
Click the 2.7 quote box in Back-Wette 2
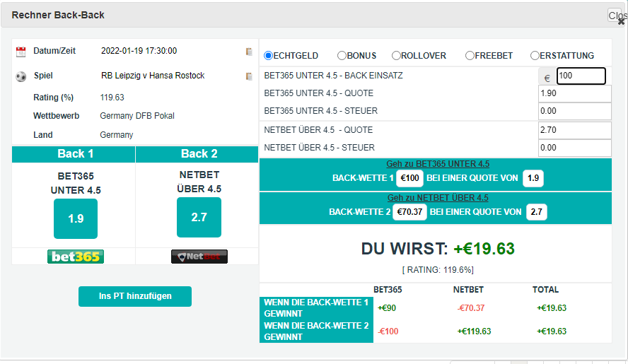point(536,212)
